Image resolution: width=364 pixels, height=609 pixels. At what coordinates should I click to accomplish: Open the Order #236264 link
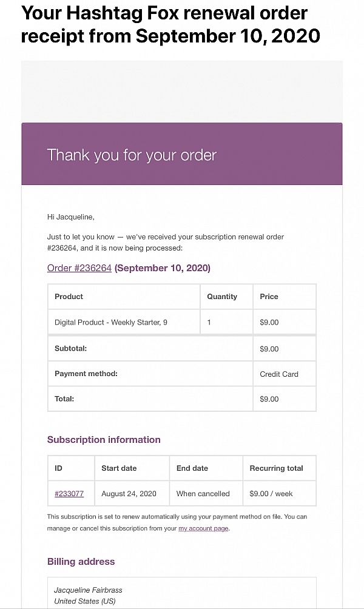coord(79,268)
